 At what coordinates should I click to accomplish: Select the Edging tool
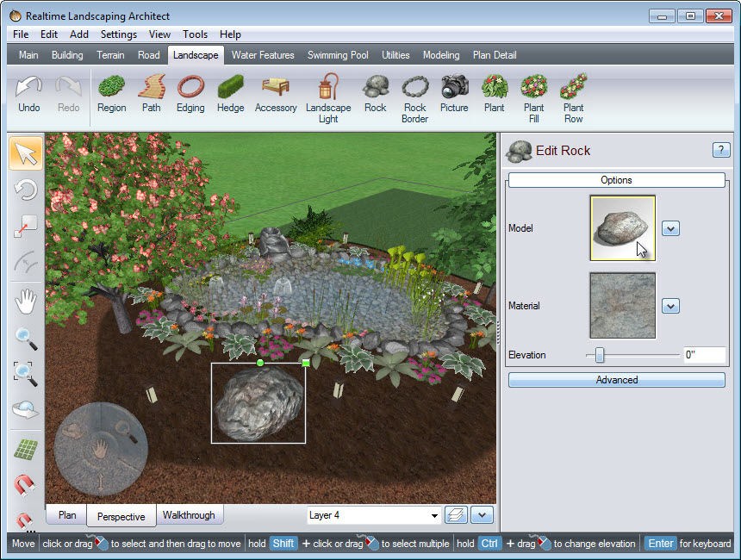(190, 94)
